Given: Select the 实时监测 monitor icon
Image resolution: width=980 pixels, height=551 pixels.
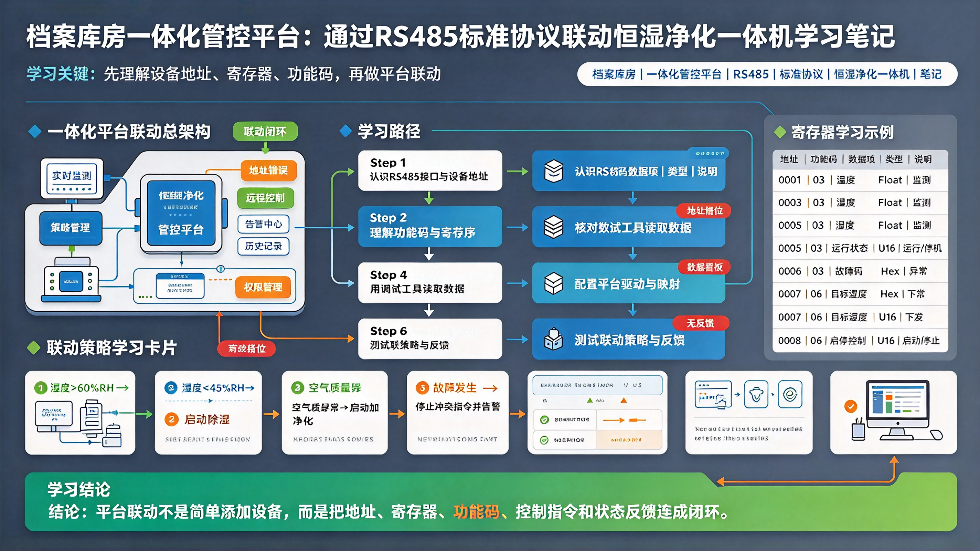Looking at the screenshot, I should pyautogui.click(x=72, y=179).
